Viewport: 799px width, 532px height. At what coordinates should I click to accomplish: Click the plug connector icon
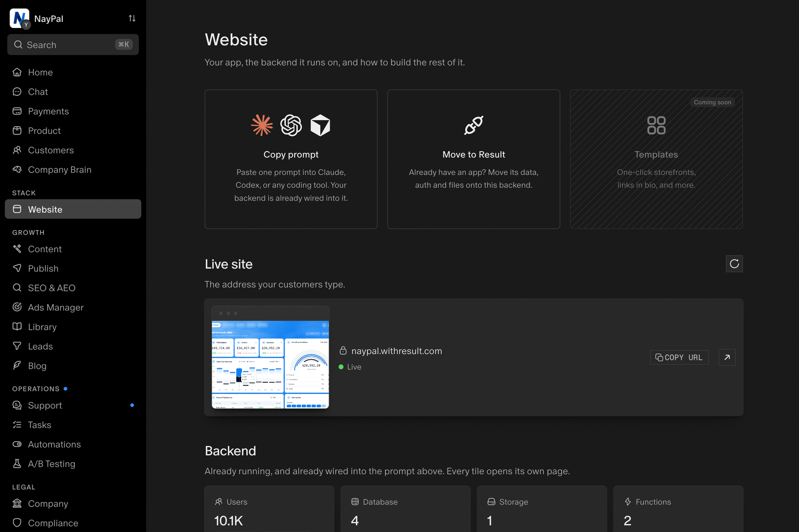click(x=473, y=125)
